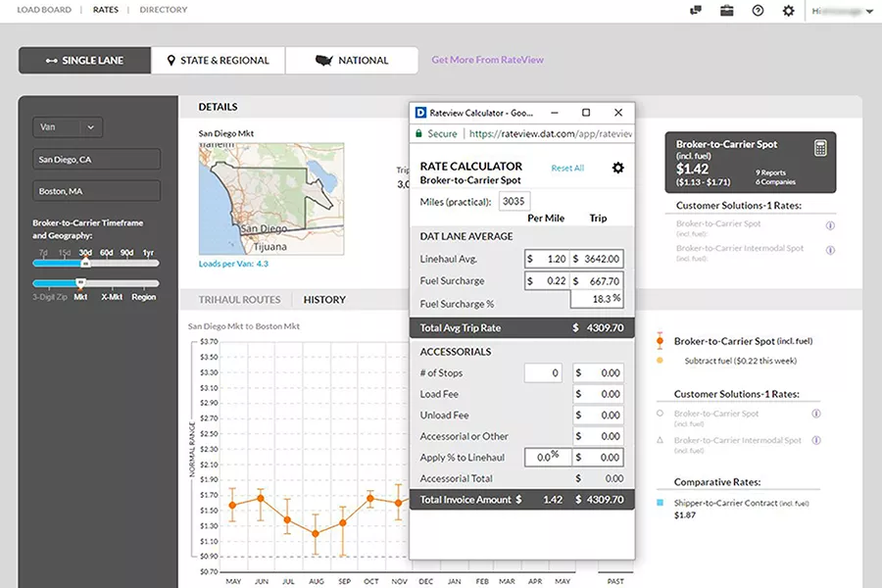
Task: Click the Get More From RateView link
Action: (x=488, y=60)
